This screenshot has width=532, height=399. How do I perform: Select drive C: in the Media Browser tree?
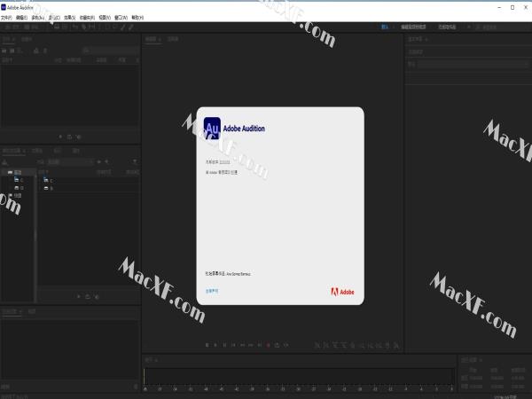[x=19, y=180]
